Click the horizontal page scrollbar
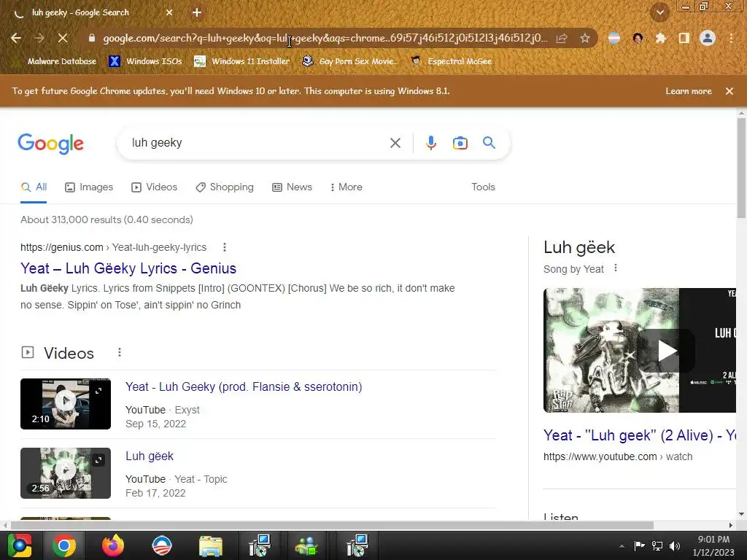This screenshot has width=747, height=560. coord(332,525)
